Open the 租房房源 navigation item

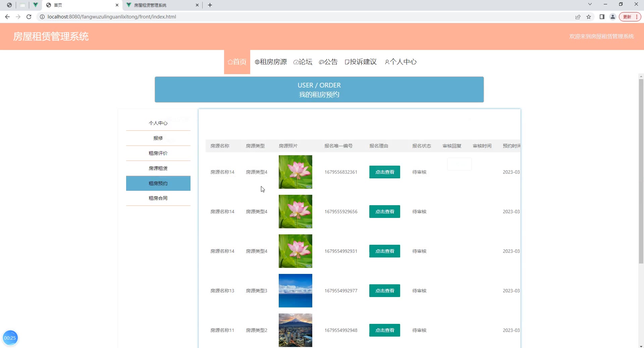tap(271, 62)
